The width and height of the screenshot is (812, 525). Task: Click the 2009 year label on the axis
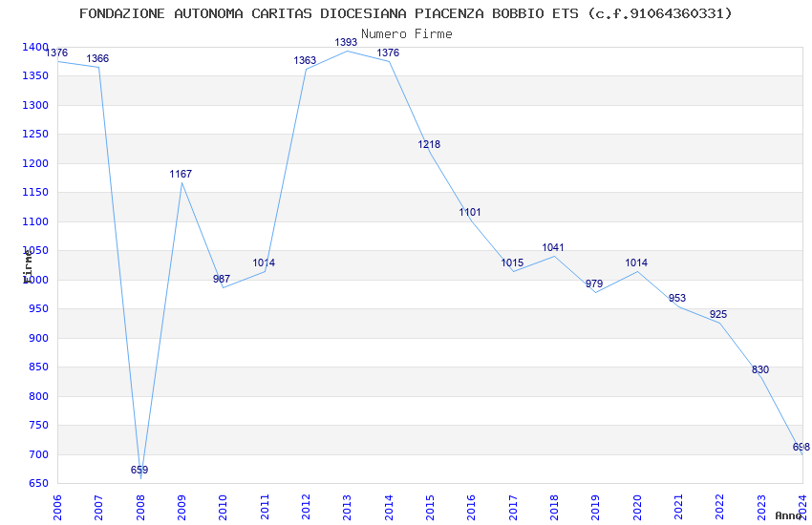[182, 508]
